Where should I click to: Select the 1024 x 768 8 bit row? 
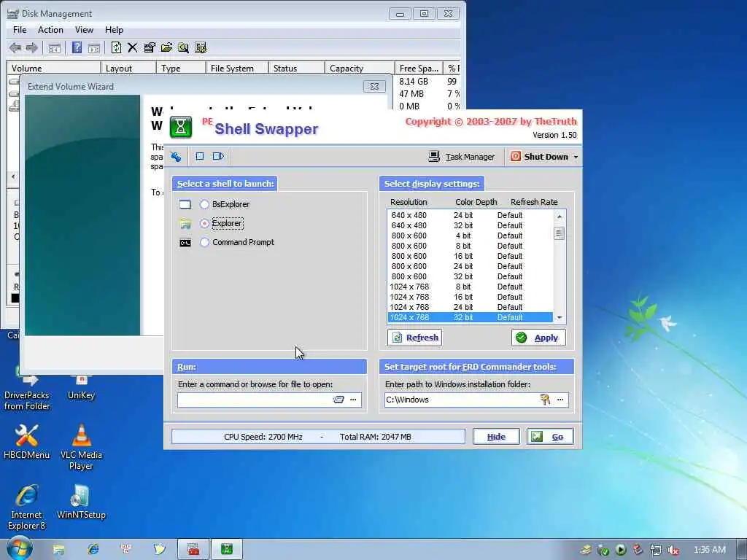click(471, 287)
